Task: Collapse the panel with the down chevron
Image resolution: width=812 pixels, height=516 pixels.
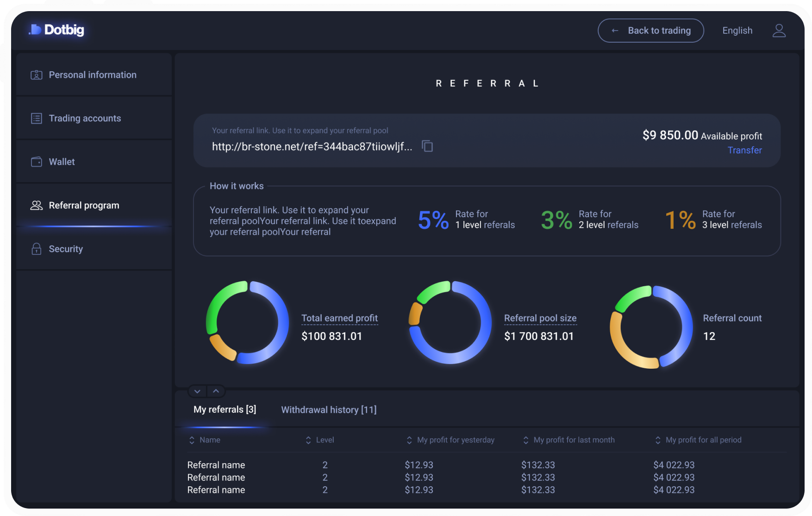Action: coord(197,391)
